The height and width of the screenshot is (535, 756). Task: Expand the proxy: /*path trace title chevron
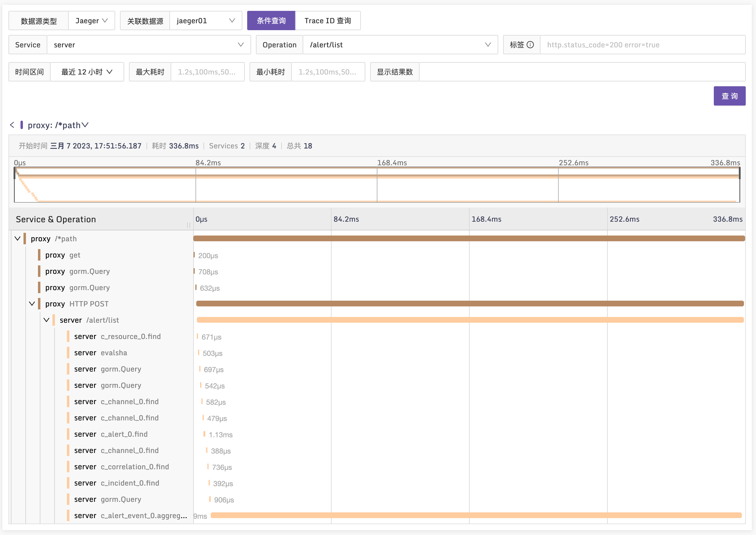[x=85, y=125]
